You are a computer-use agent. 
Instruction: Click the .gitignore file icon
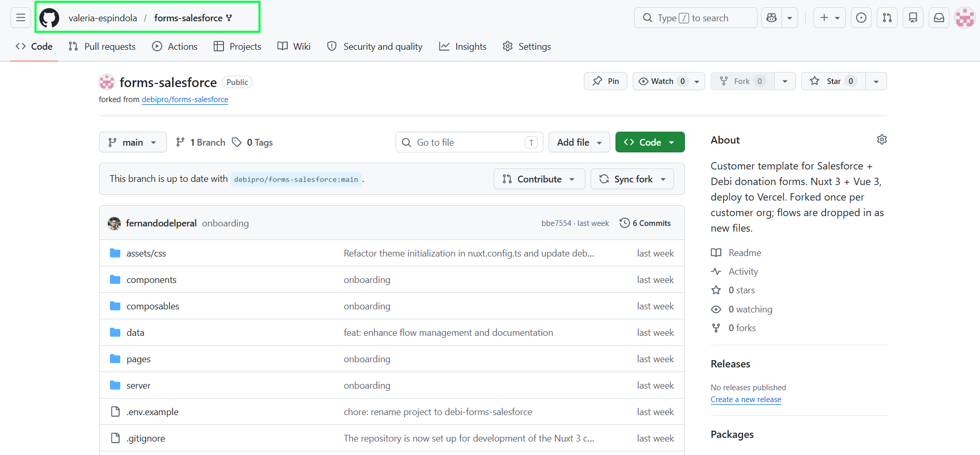click(x=115, y=438)
